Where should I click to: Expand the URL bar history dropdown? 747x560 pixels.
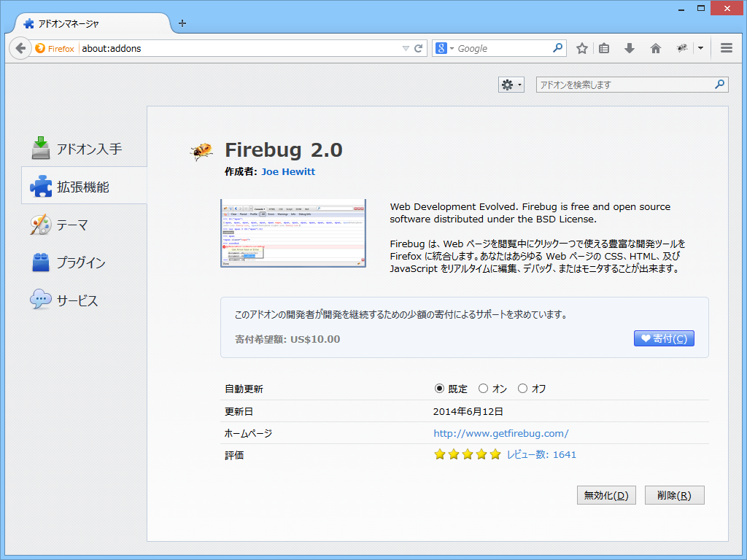coord(406,47)
